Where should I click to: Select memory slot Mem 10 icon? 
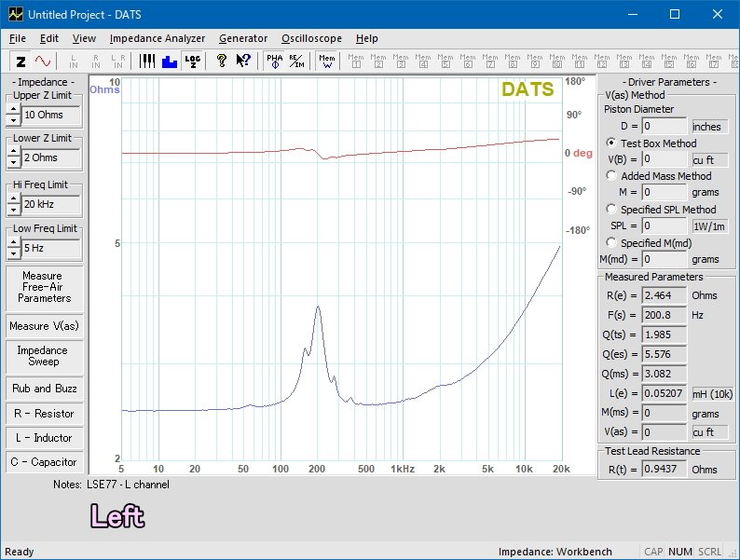pos(557,61)
